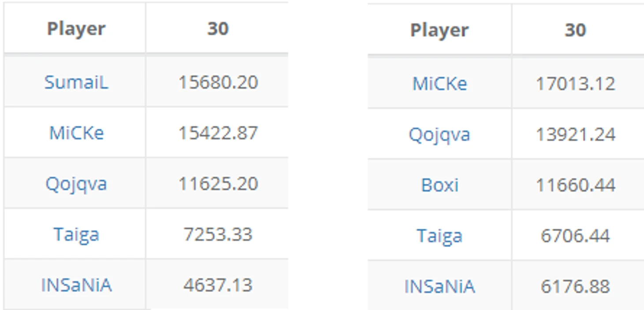
Task: Select the 15680.20 value cell
Action: [218, 83]
